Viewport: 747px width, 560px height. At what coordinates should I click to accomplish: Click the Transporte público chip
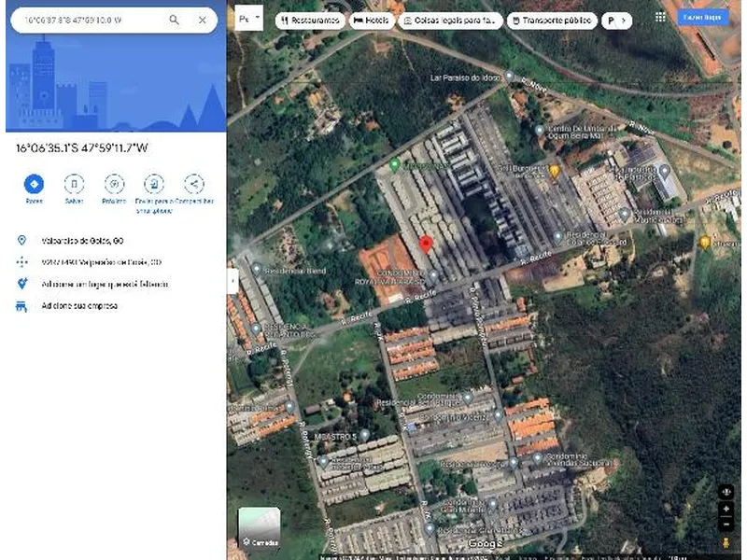[554, 19]
